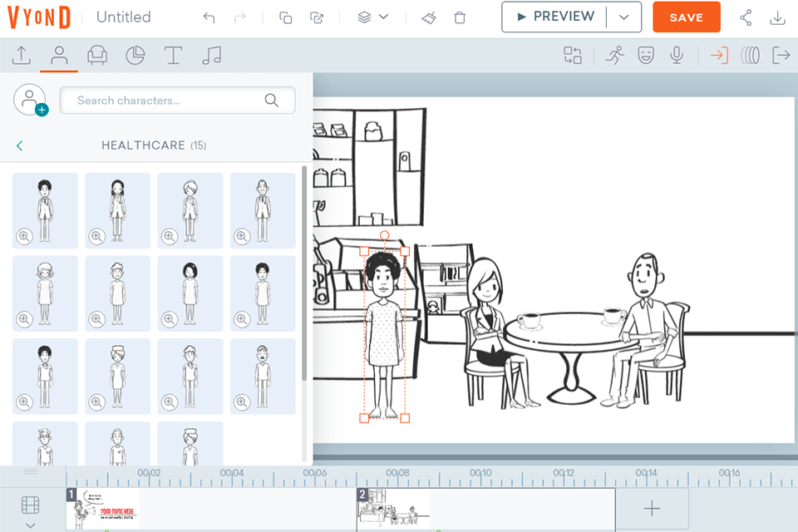Click the Upload icon in the toolbar
The width and height of the screenshot is (798, 532).
point(22,56)
